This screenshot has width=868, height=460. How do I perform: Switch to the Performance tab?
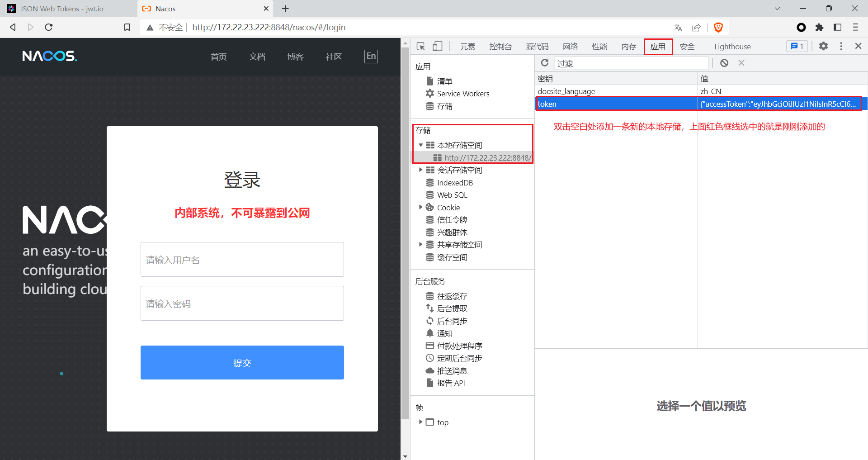(x=599, y=47)
